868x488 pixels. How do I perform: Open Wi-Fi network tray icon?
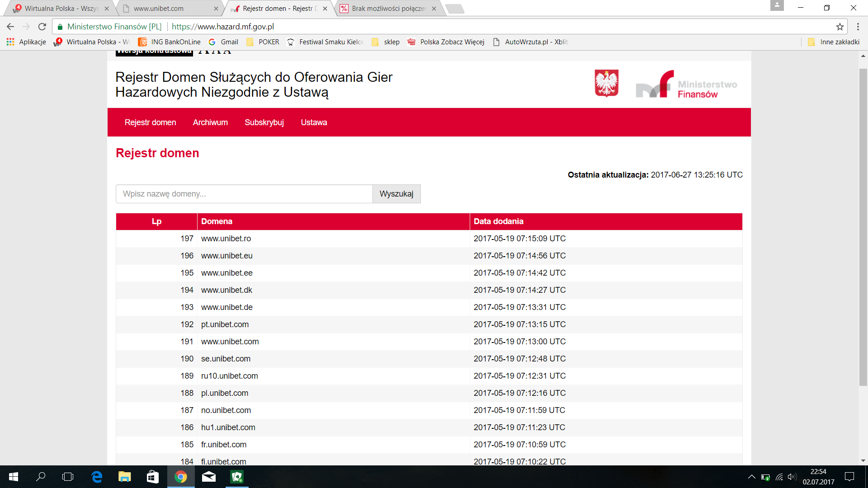[x=779, y=477]
